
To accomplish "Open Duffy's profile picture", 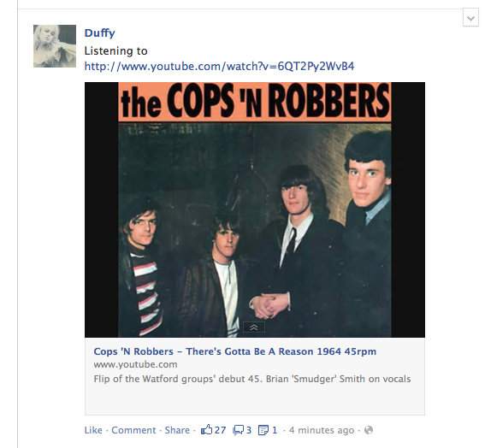I will pyautogui.click(x=55, y=46).
